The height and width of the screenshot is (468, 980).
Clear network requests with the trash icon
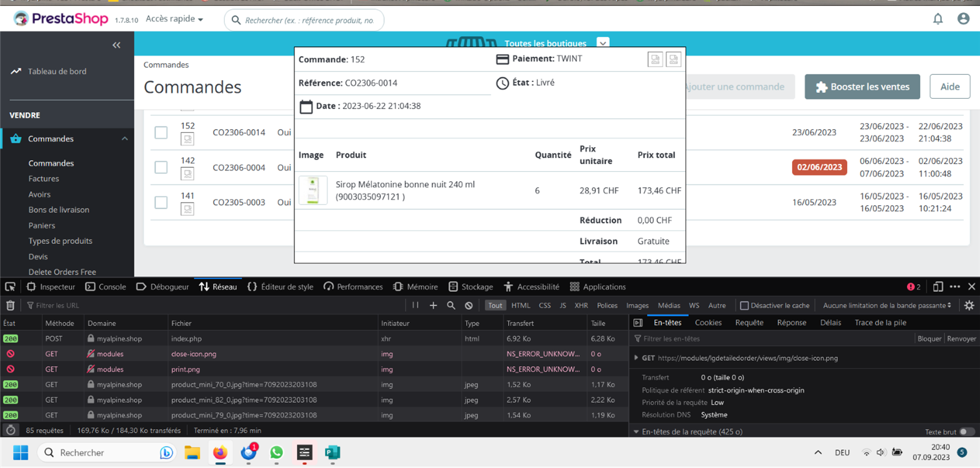10,305
